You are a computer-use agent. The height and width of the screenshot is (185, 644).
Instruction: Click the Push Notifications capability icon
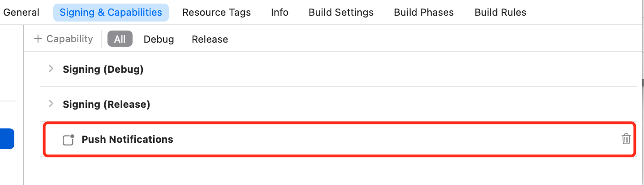coord(68,140)
